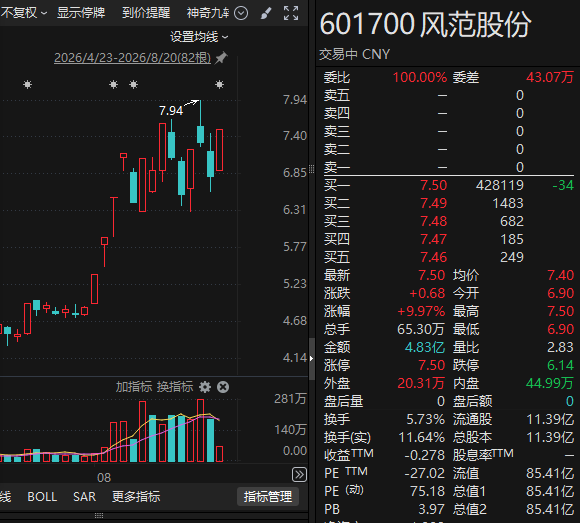Expand the circled down-arrow menu

(x=241, y=13)
